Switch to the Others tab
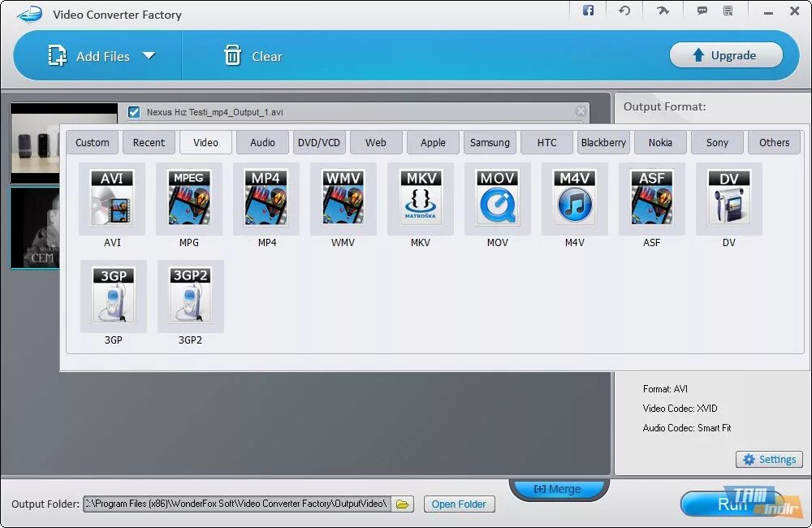The image size is (812, 528). point(774,142)
